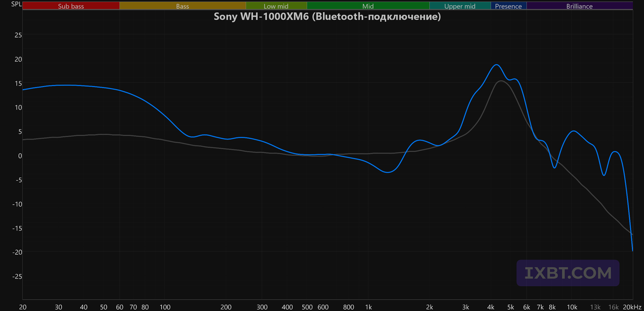
Task: Click the 20 dB axis value
Action: [18, 59]
